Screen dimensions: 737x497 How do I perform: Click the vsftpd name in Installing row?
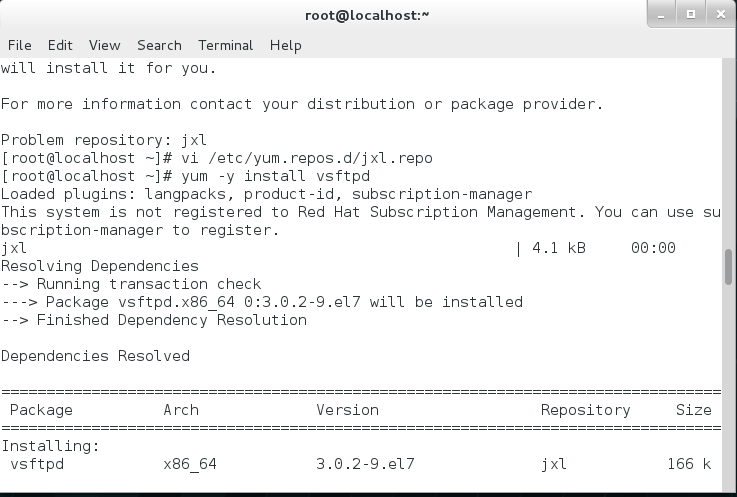coord(40,464)
